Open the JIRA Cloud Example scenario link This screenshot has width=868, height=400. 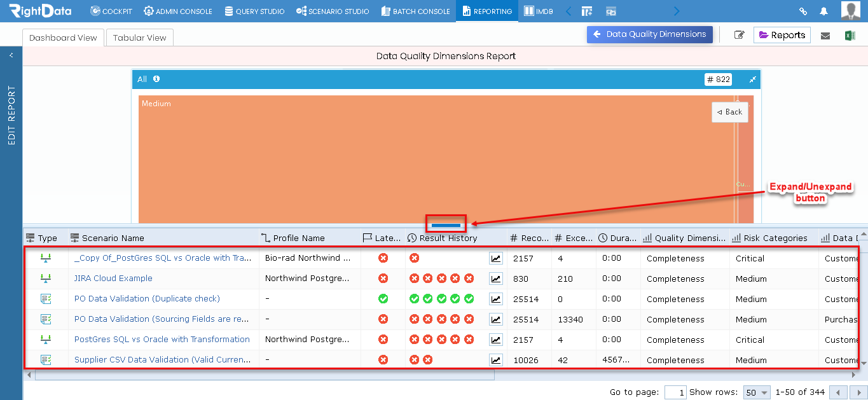[113, 278]
